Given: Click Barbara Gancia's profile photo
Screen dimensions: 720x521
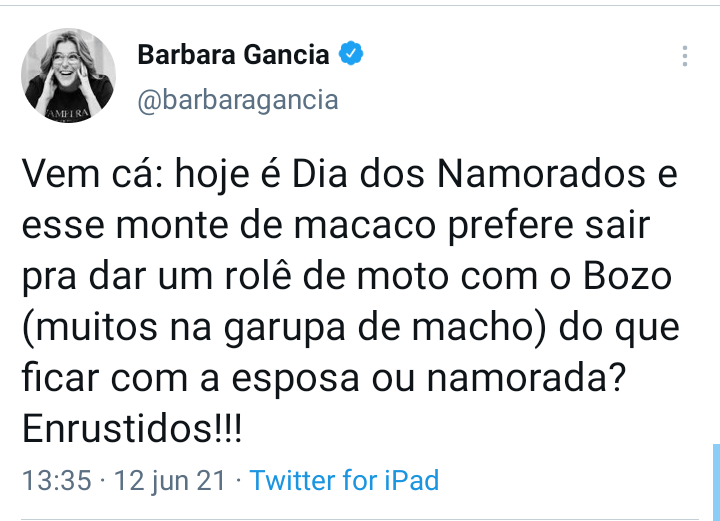Looking at the screenshot, I should click(x=69, y=75).
